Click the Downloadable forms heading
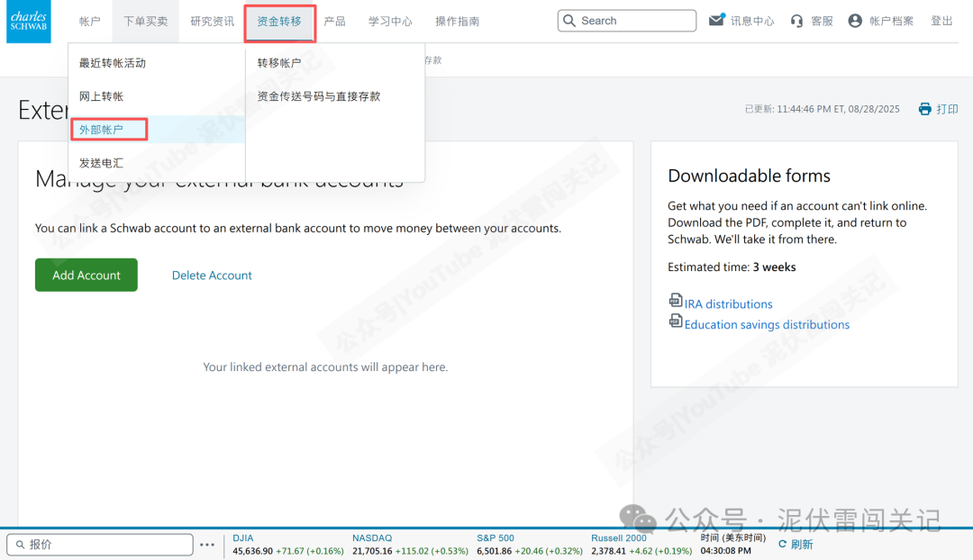This screenshot has width=973, height=560. (749, 176)
